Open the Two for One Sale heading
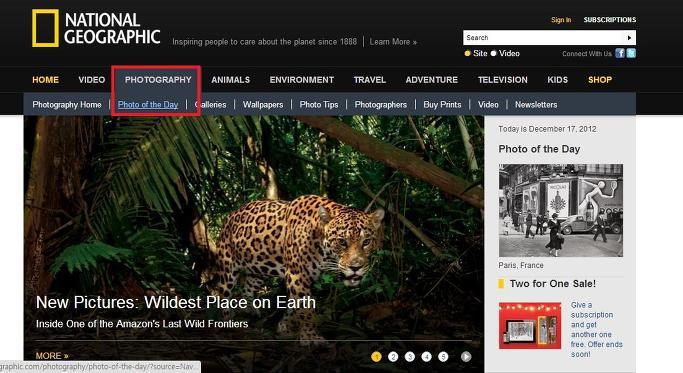Screen dimensions: 683x373 [552, 284]
